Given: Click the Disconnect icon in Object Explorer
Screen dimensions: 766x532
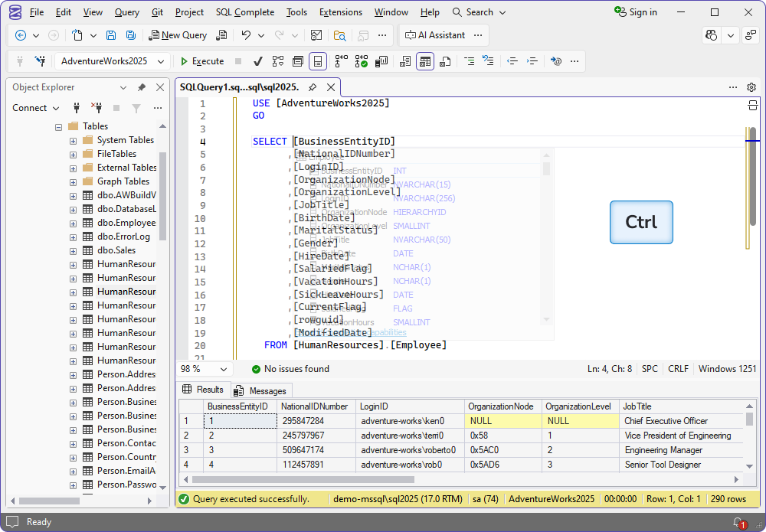Looking at the screenshot, I should [x=97, y=108].
